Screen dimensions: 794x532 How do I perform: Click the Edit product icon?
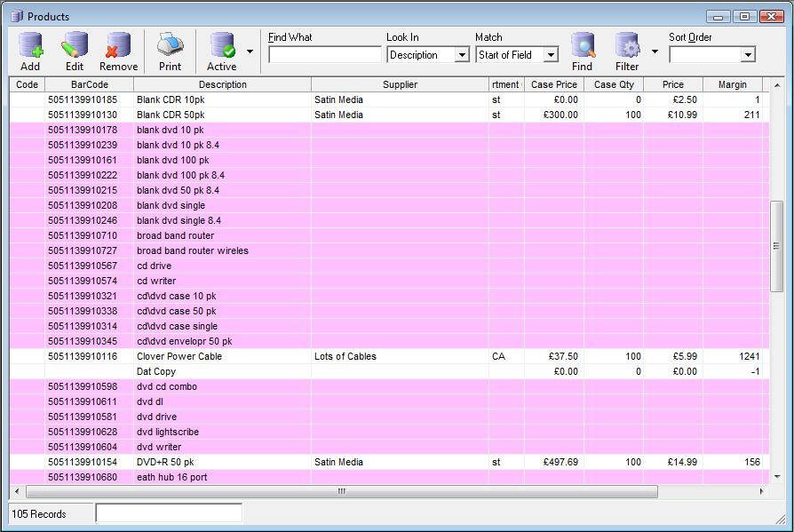pyautogui.click(x=74, y=46)
